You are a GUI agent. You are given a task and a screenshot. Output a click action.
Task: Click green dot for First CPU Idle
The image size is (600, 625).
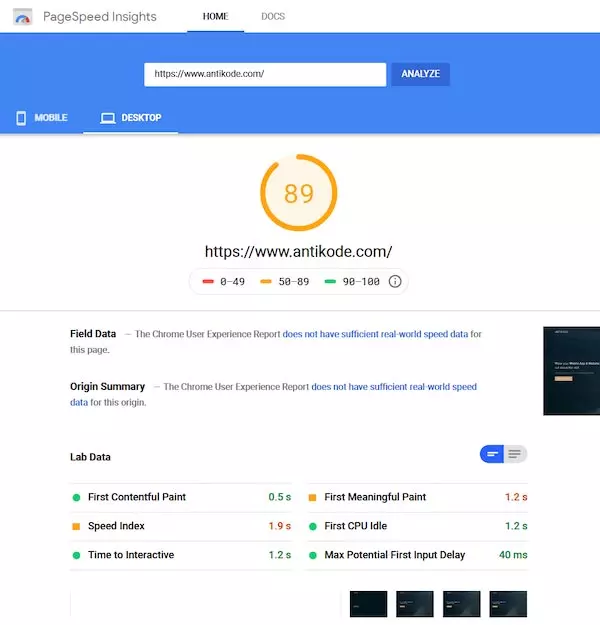click(313, 527)
